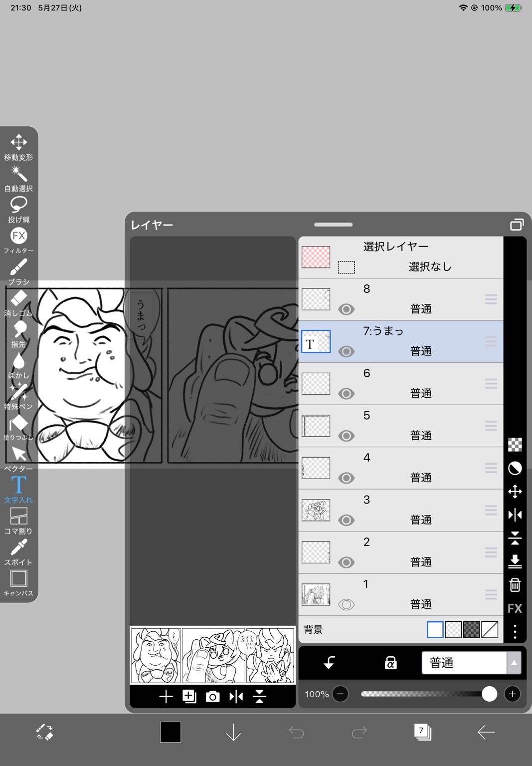Open the Canvas (キャンバス) tool
Image resolution: width=532 pixels, height=766 pixels.
coord(18,583)
